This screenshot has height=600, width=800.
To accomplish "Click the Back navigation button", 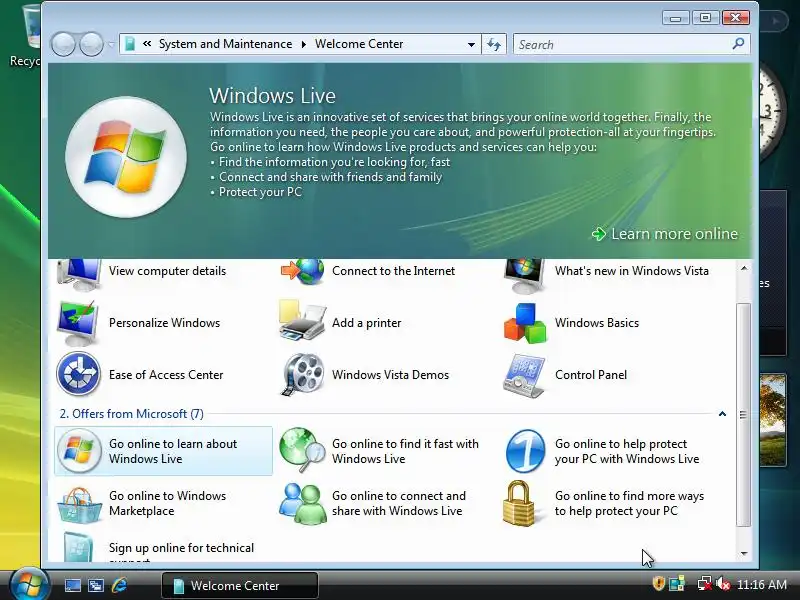I will [64, 44].
